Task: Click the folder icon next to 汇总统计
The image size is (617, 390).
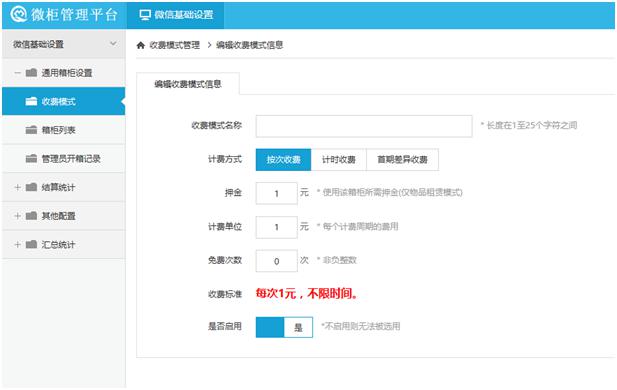Action: pyautogui.click(x=31, y=245)
